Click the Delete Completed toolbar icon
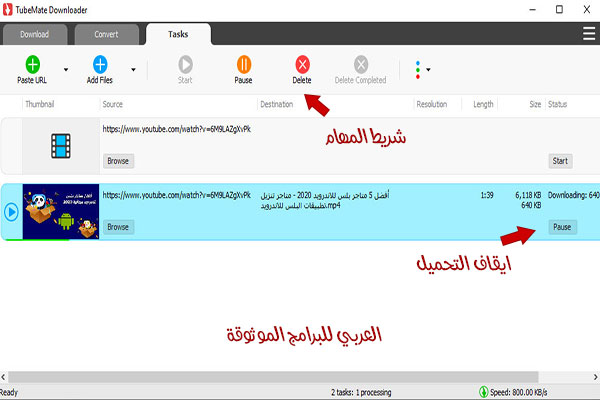 (360, 64)
